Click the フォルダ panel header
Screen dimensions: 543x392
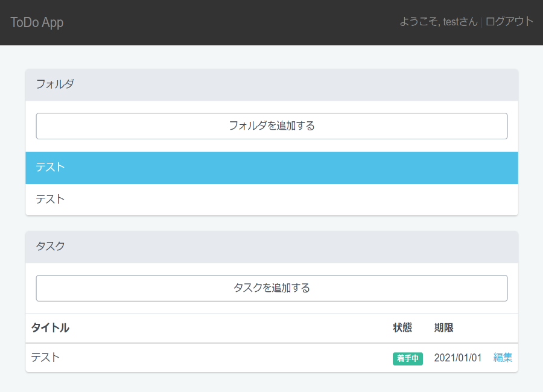click(x=271, y=84)
